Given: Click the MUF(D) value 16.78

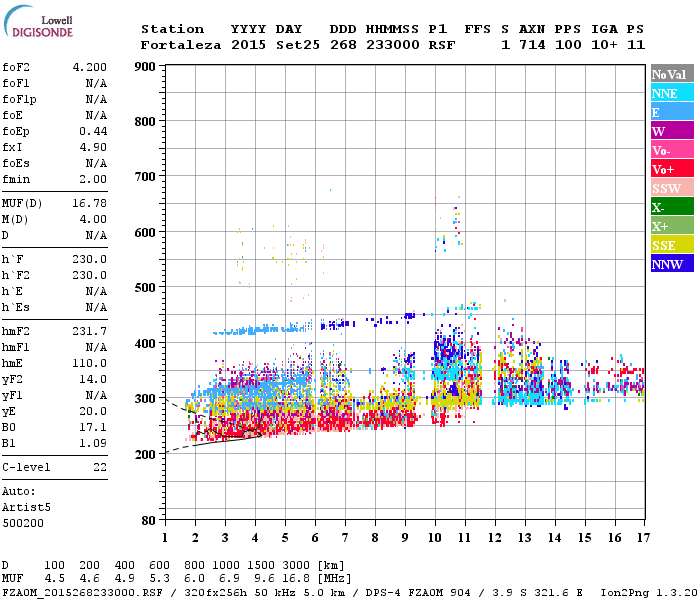Looking at the screenshot, I should click(89, 203).
